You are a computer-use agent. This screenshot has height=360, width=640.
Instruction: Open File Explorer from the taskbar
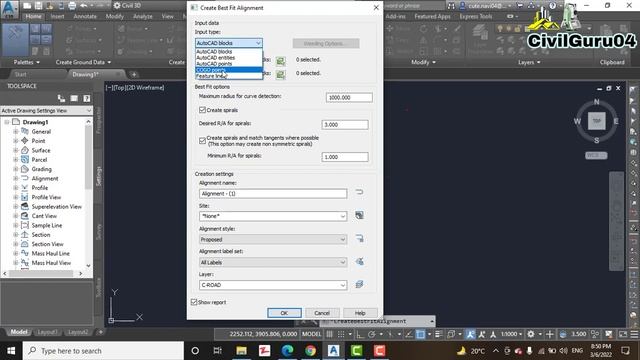[241, 351]
